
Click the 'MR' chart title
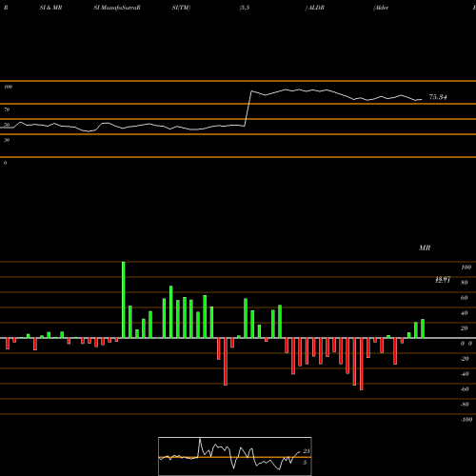tap(425, 248)
